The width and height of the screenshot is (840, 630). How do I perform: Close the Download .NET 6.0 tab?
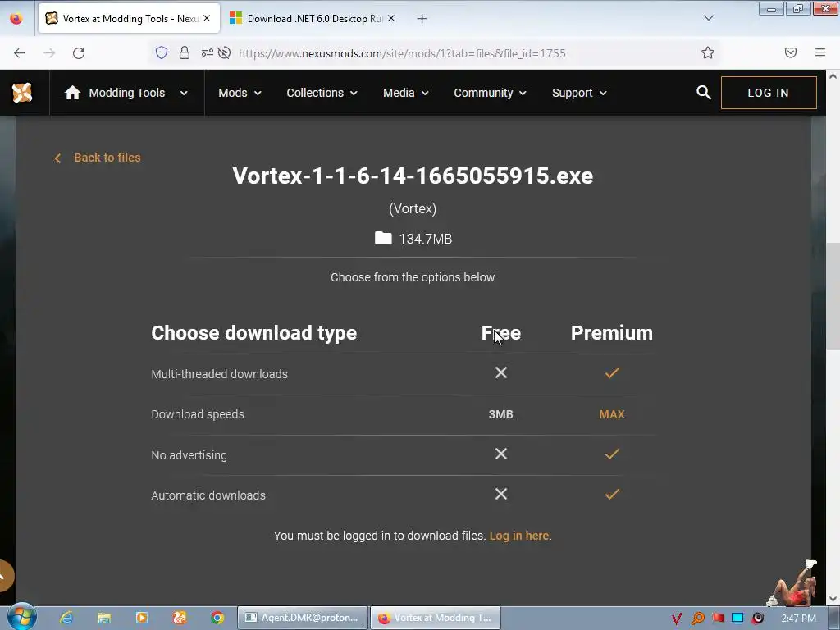(x=391, y=18)
